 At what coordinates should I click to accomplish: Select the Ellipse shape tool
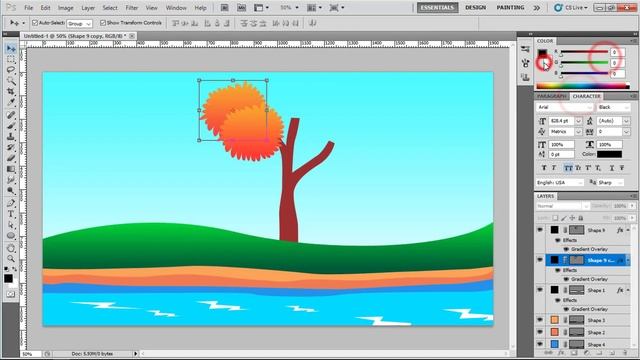click(x=11, y=236)
